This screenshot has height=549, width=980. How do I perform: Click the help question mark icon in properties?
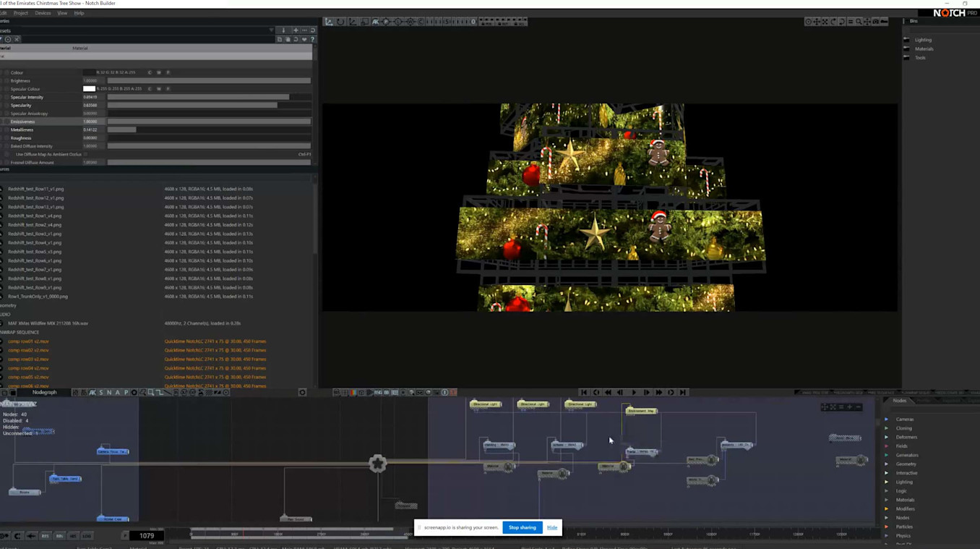[312, 39]
